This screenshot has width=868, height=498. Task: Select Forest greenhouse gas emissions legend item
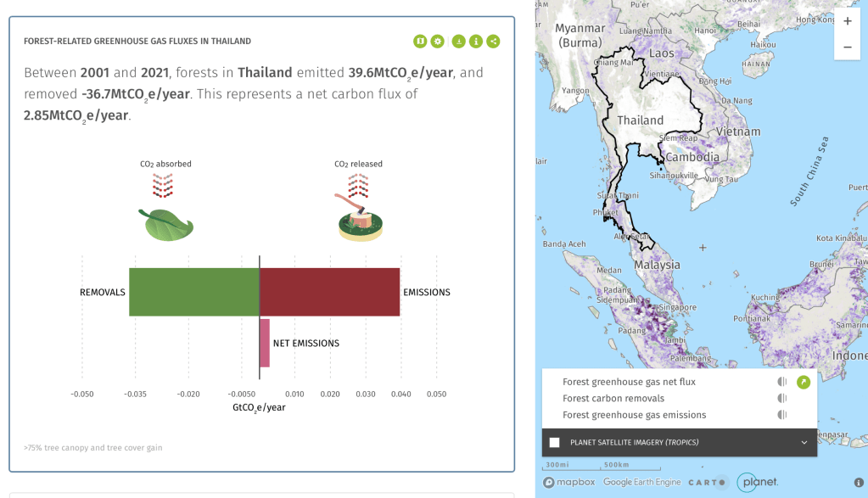[634, 415]
